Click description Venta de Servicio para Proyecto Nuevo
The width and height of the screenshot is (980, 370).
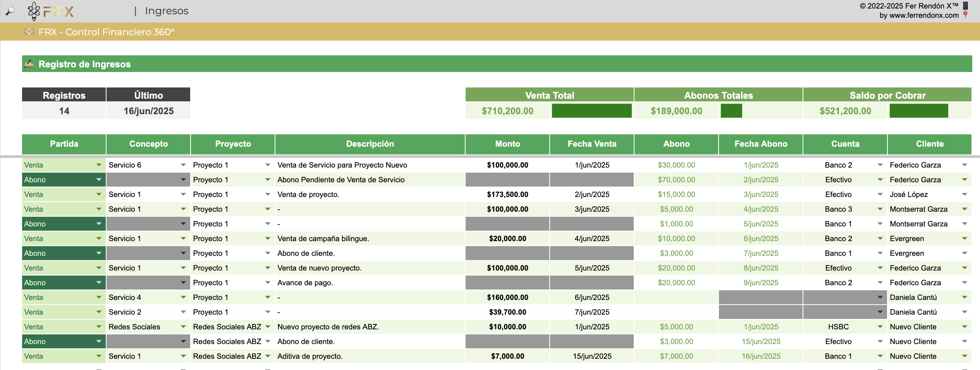342,165
